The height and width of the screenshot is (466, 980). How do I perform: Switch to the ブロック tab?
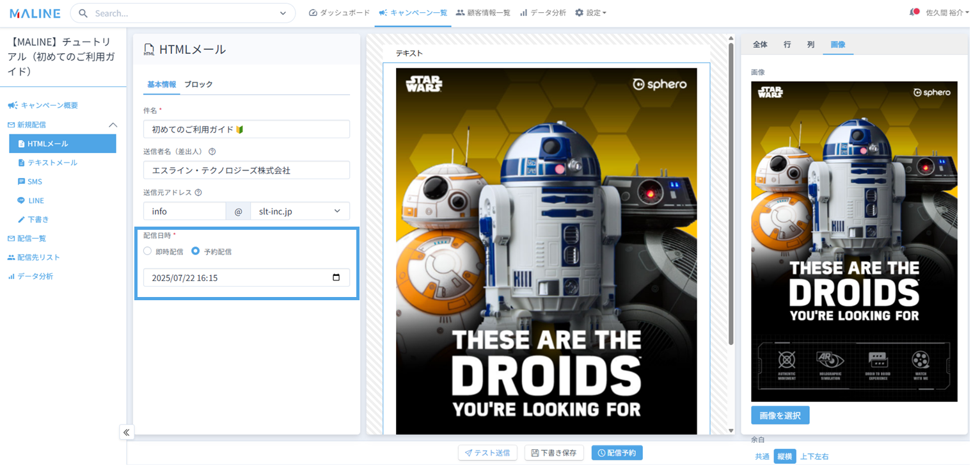(198, 84)
